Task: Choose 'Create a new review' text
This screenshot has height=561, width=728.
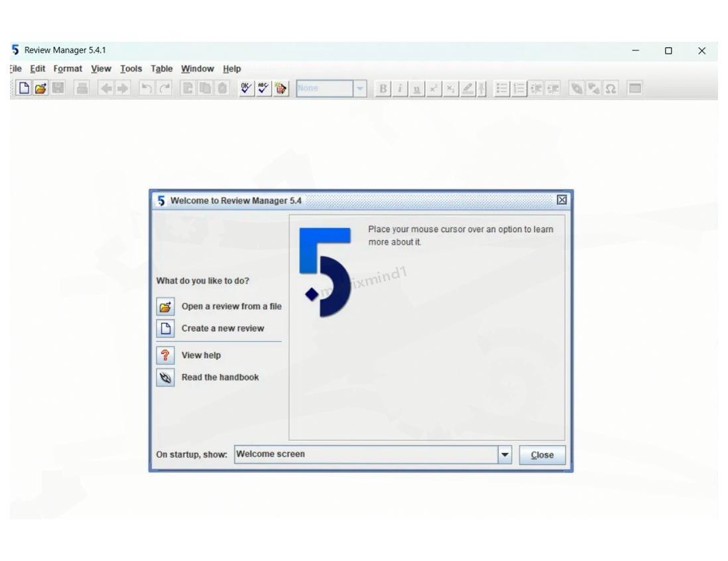Action: pyautogui.click(x=223, y=328)
